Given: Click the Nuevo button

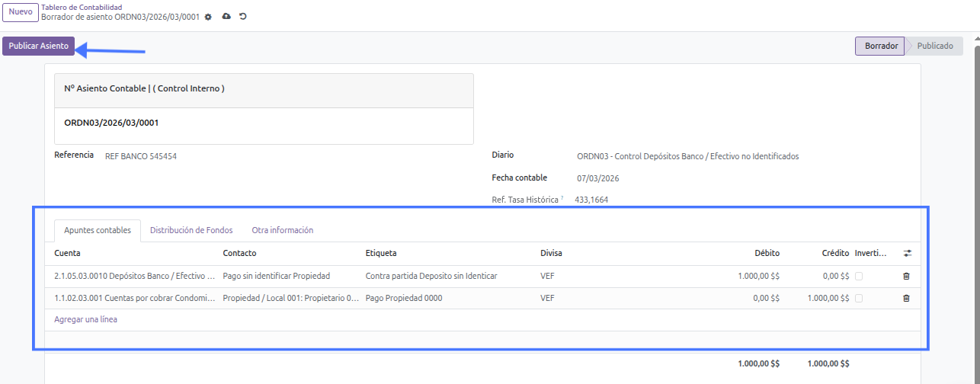Looking at the screenshot, I should click(20, 12).
